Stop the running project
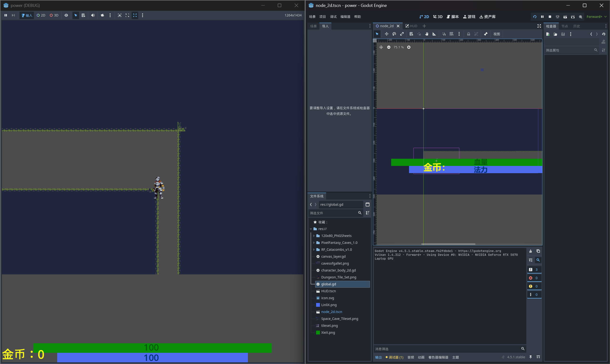Image resolution: width=610 pixels, height=364 pixels. pyautogui.click(x=550, y=17)
